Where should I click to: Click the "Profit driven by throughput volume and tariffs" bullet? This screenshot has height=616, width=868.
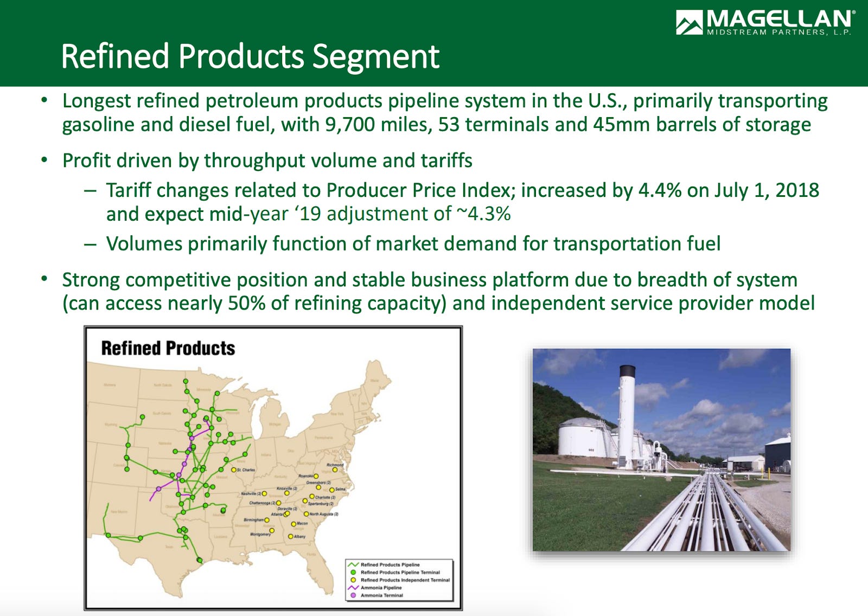coord(267,161)
